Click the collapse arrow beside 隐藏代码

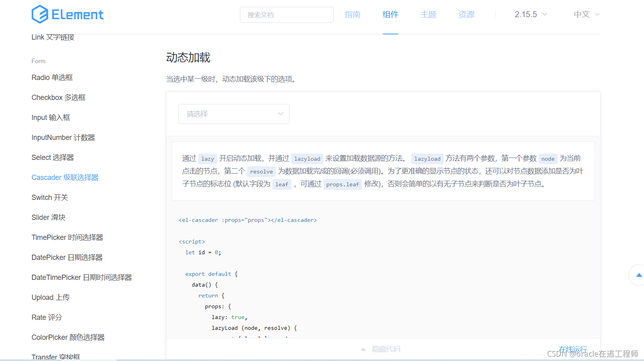click(x=363, y=349)
